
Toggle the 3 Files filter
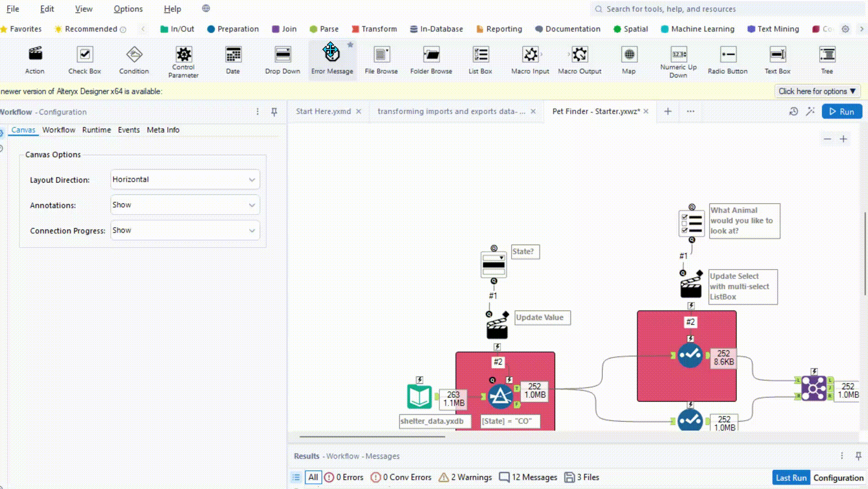582,478
